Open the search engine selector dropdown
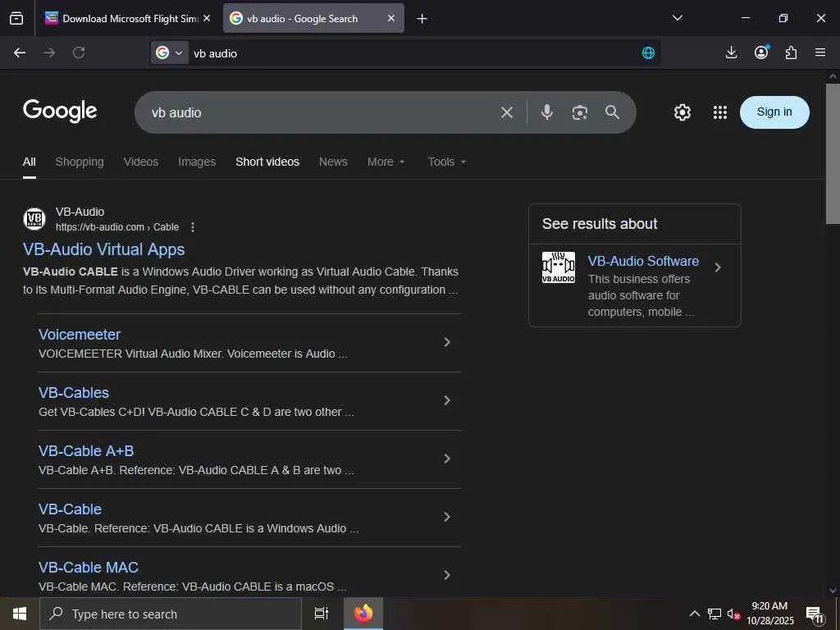Screen dimensions: 840x630 coord(169,52)
